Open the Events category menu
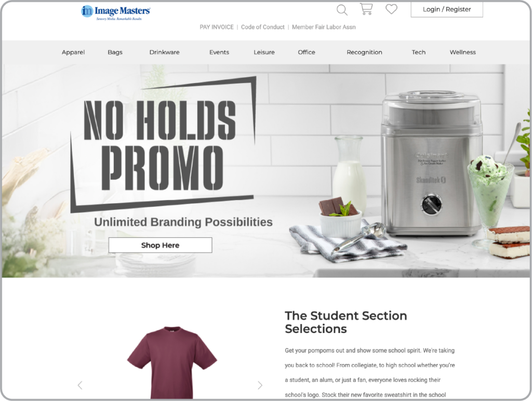This screenshot has height=401, width=532. click(x=219, y=52)
